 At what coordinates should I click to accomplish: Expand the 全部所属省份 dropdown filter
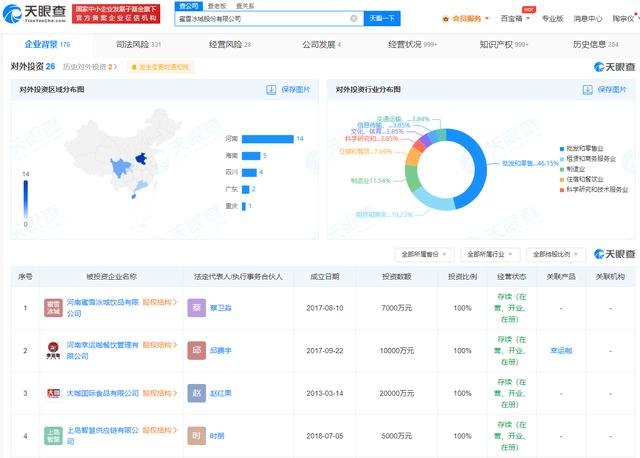[424, 254]
